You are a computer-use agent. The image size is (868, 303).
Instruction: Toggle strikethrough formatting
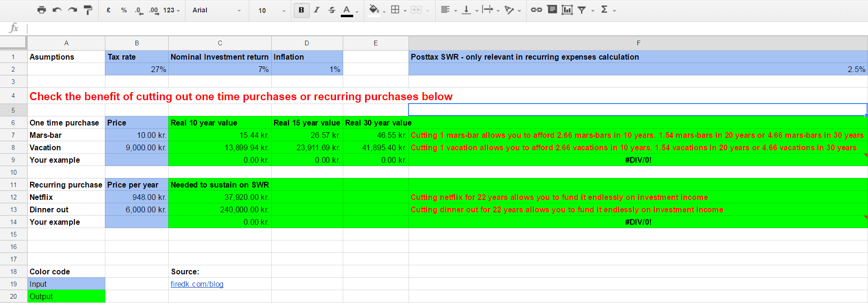click(x=332, y=10)
